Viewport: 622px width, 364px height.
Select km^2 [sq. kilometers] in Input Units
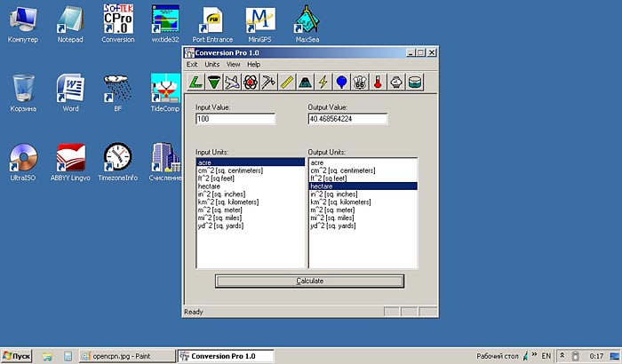pos(251,202)
